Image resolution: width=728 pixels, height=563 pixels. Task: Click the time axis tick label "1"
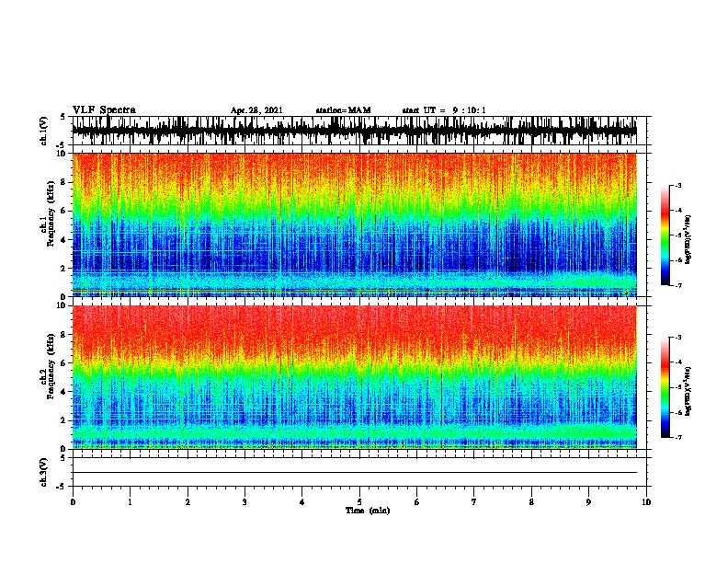130,502
